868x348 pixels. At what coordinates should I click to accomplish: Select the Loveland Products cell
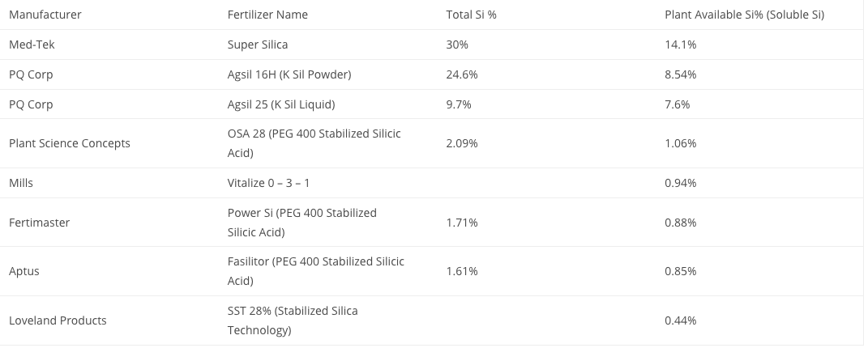(x=58, y=321)
